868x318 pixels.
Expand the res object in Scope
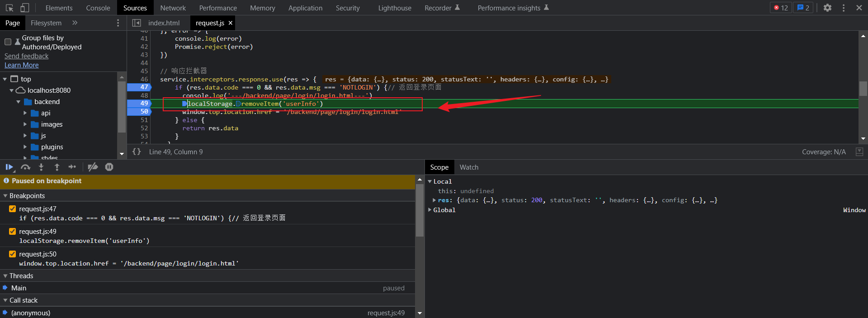click(434, 200)
